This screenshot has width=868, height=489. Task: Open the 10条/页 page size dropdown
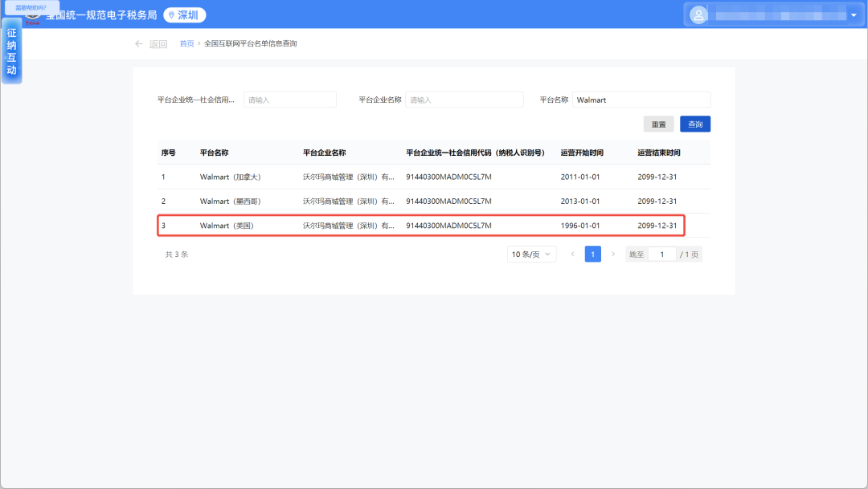click(x=532, y=255)
